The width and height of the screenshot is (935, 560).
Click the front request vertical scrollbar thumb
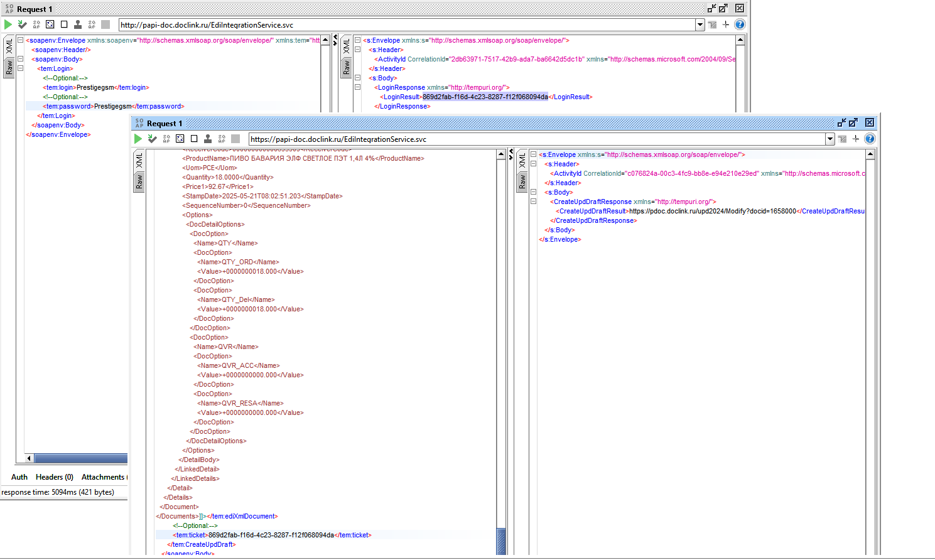501,541
